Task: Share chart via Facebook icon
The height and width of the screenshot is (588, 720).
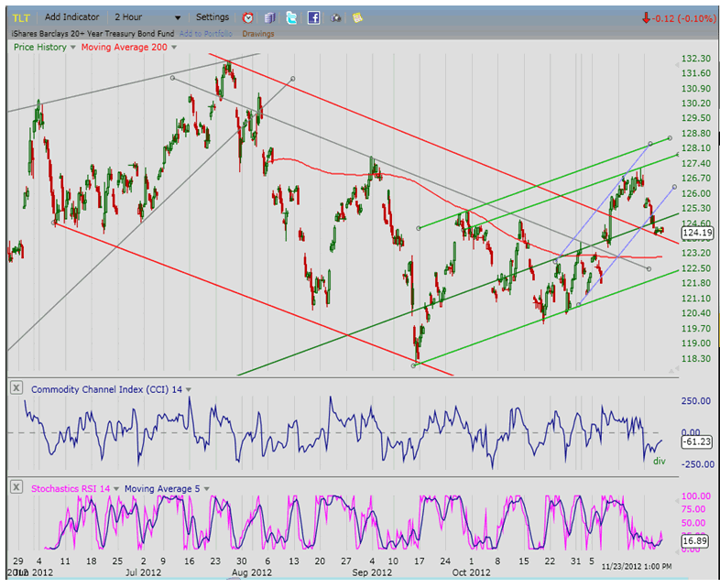Action: pyautogui.click(x=313, y=17)
